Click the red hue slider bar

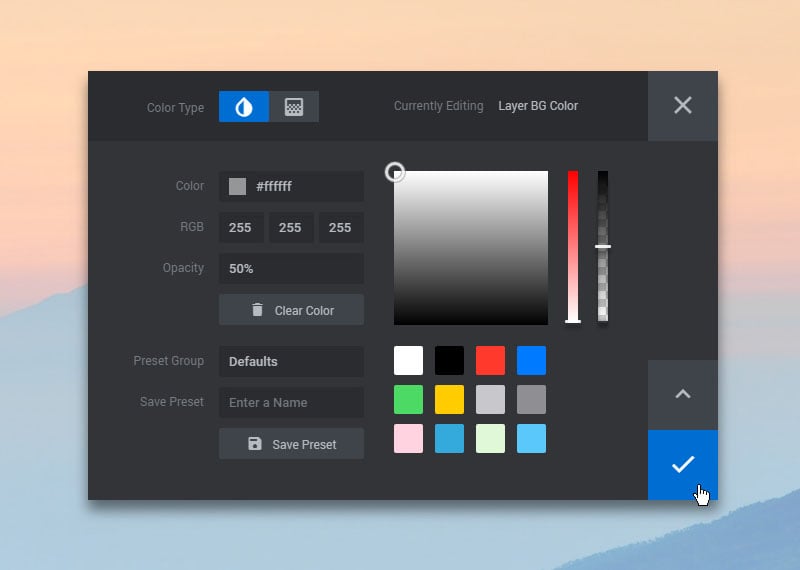point(573,247)
